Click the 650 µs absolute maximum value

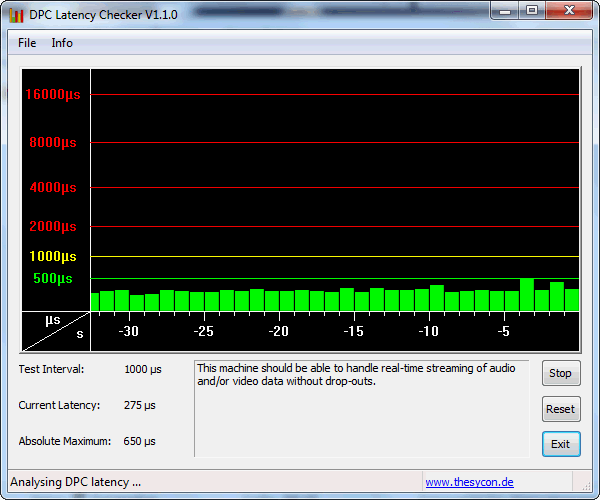[x=139, y=441]
